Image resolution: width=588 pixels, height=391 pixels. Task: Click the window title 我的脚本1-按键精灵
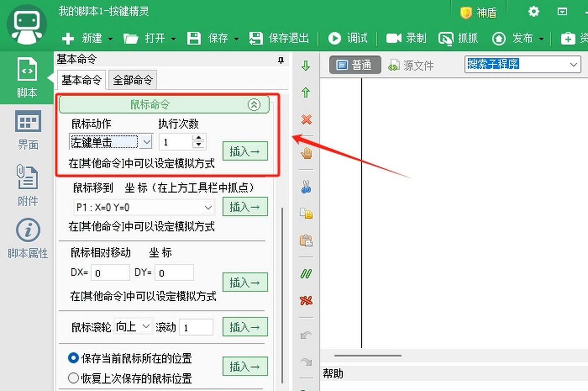(104, 11)
